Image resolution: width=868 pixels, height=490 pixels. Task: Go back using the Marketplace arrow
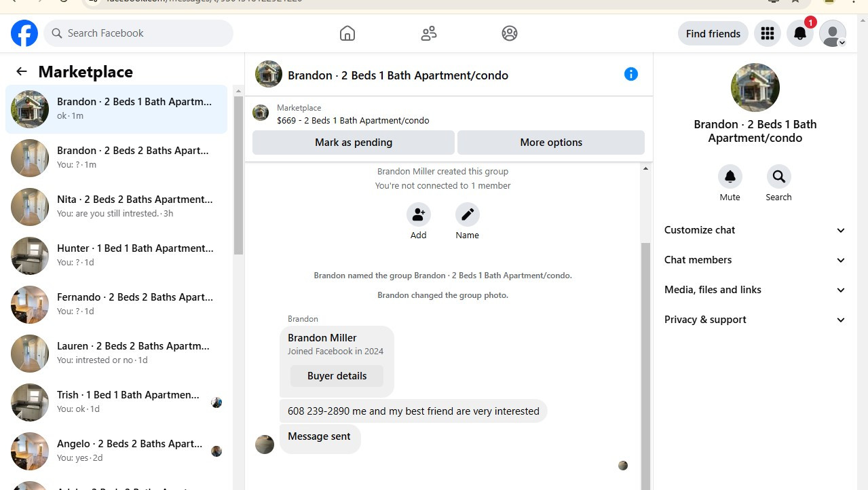22,71
